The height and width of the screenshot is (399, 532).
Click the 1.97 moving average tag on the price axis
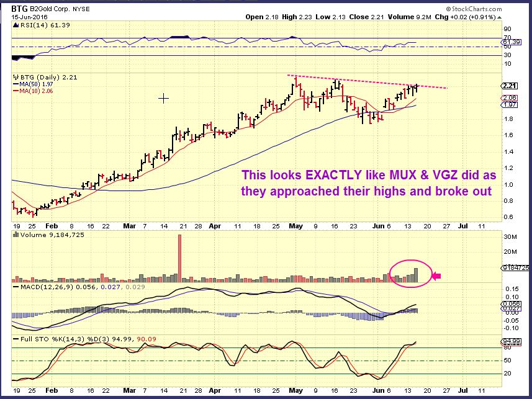tap(509, 104)
